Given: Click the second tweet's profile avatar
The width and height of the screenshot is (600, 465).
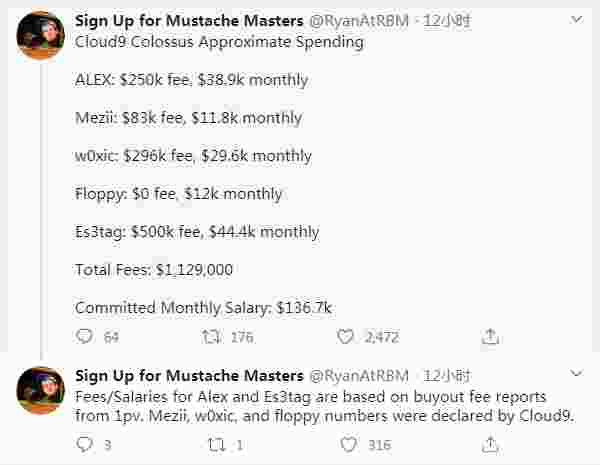Looking at the screenshot, I should pos(42,391).
